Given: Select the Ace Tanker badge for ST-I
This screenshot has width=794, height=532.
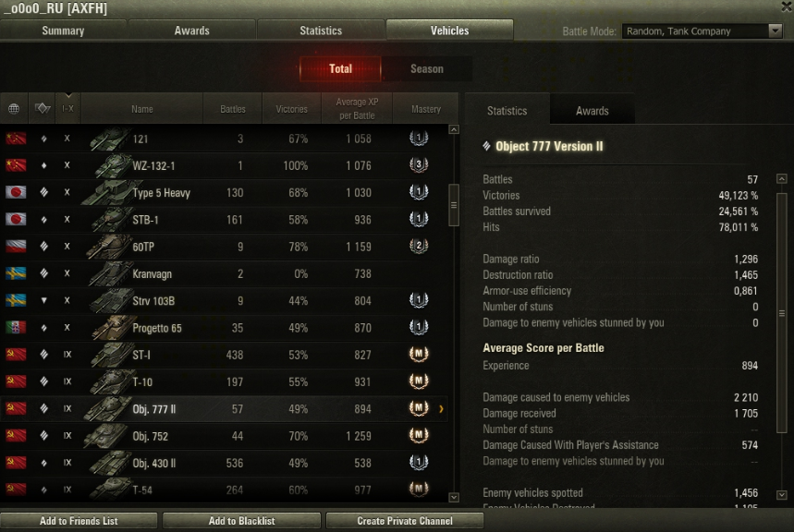Looking at the screenshot, I should 419,354.
